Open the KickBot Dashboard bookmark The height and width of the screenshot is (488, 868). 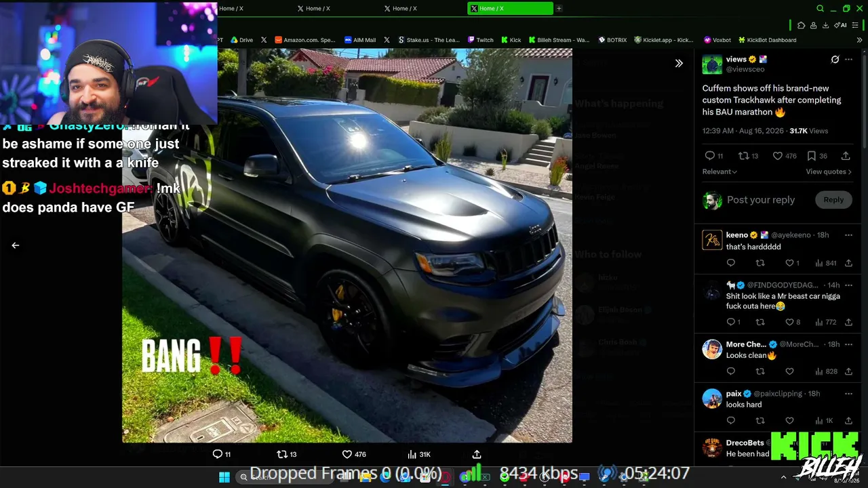(768, 40)
